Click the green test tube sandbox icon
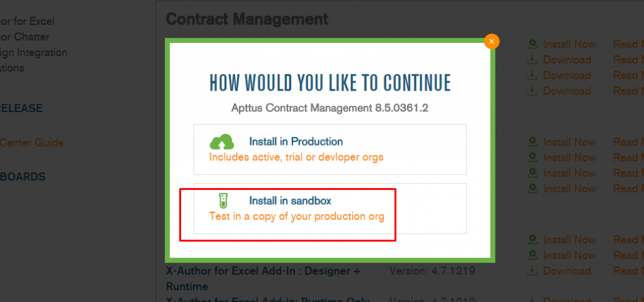 [x=223, y=201]
